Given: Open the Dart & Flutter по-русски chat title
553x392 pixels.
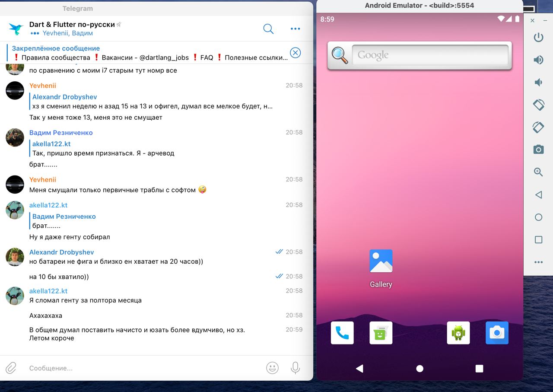Looking at the screenshot, I should pos(72,25).
